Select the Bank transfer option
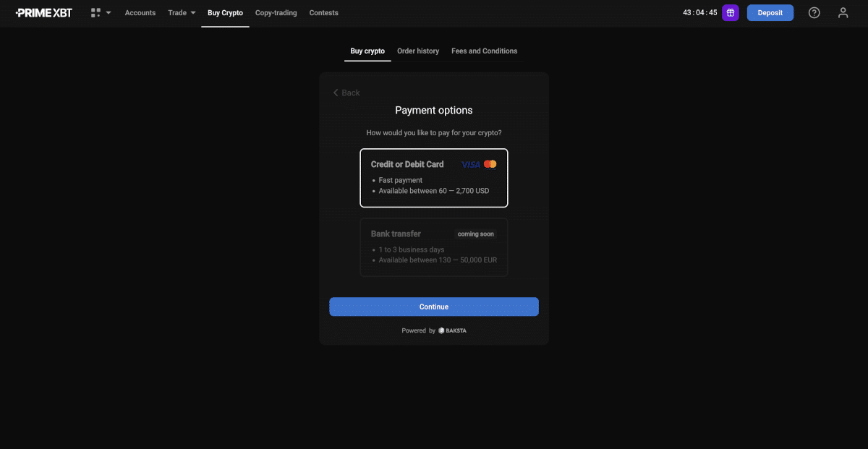The image size is (868, 449). coord(434,247)
